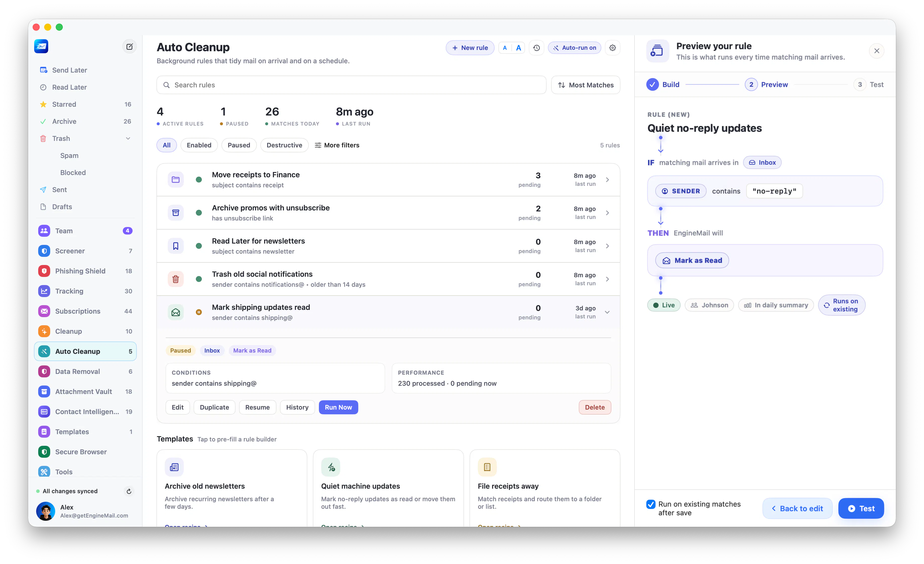The height and width of the screenshot is (564, 924).
Task: Expand Move receipts to Finance rule chevron
Action: click(x=607, y=180)
